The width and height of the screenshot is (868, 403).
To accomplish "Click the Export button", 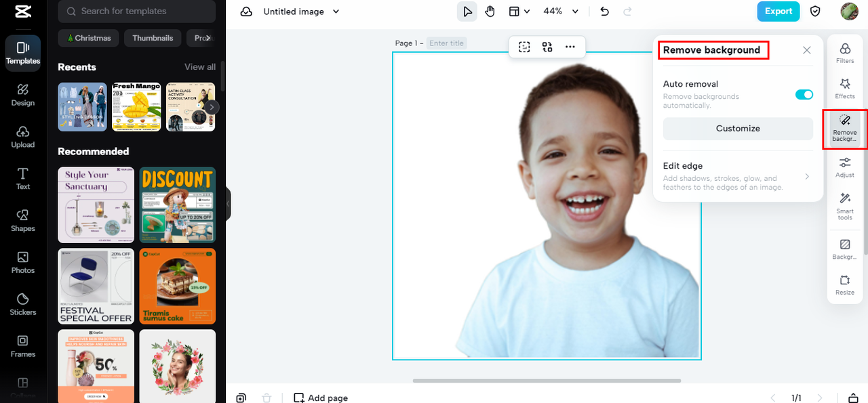I will click(778, 12).
